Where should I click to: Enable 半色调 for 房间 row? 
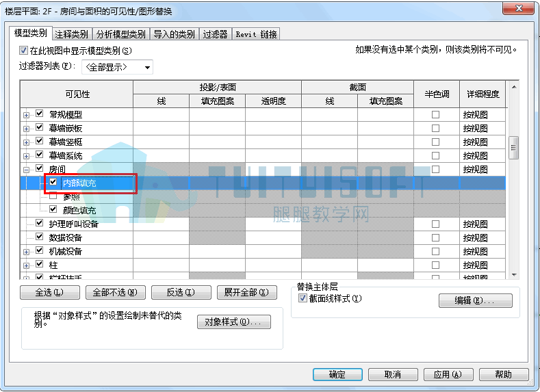[x=436, y=170]
